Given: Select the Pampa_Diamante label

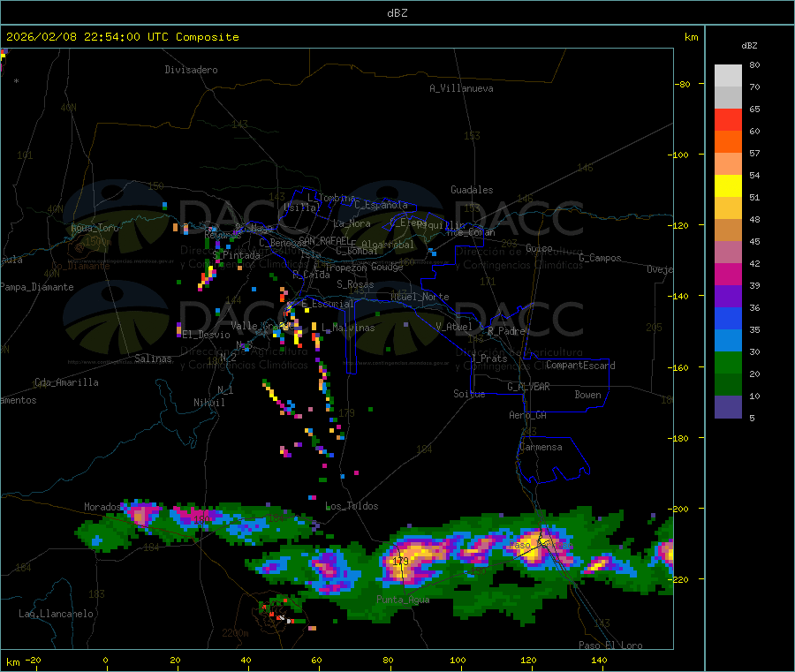Looking at the screenshot, I should [37, 287].
